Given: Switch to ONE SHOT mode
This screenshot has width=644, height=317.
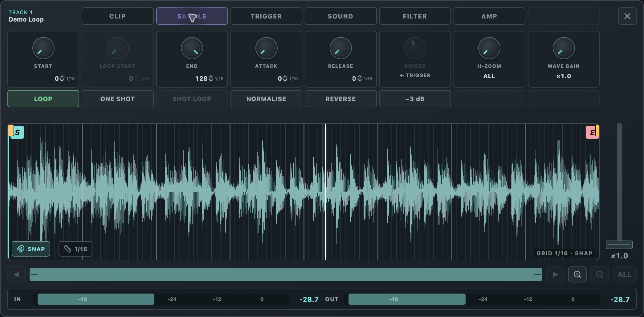Looking at the screenshot, I should [x=117, y=99].
